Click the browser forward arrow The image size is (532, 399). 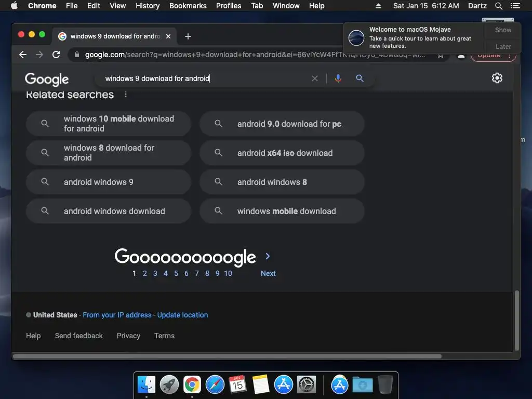click(39, 55)
